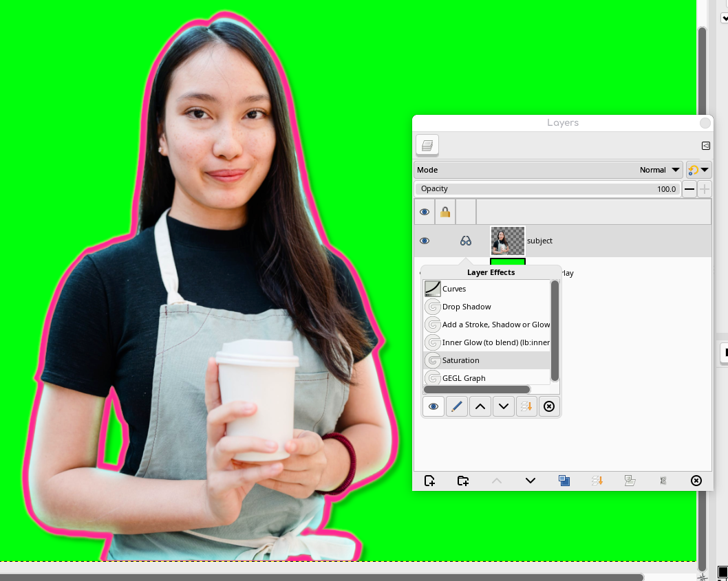Select the subject layer thumbnail
The height and width of the screenshot is (581, 728).
507,241
